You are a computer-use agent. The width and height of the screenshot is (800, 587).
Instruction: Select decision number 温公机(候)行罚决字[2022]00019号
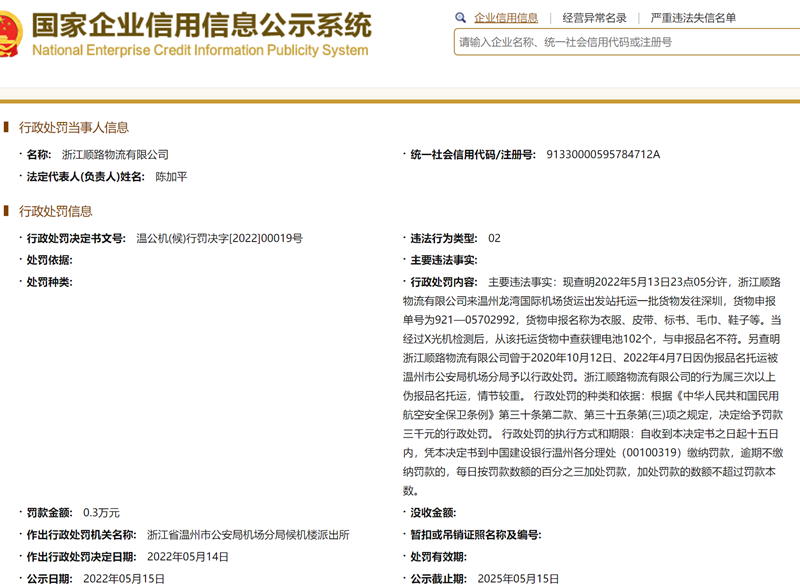coord(219,238)
